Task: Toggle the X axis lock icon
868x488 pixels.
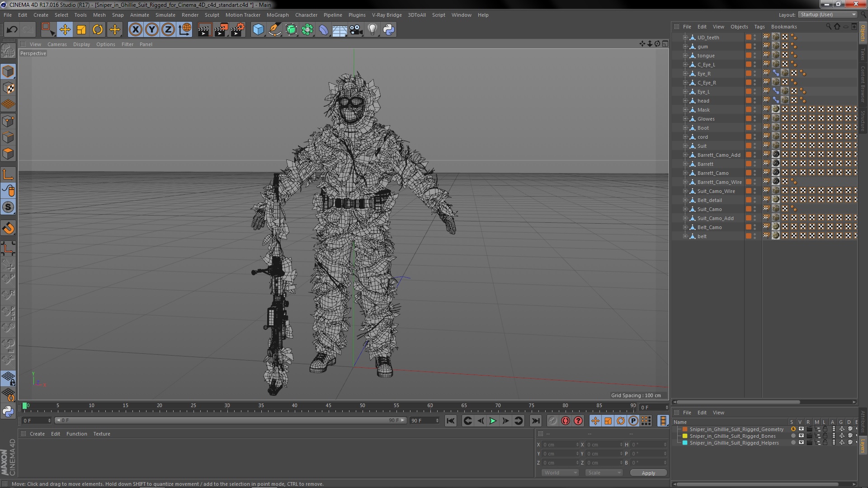Action: 135,30
